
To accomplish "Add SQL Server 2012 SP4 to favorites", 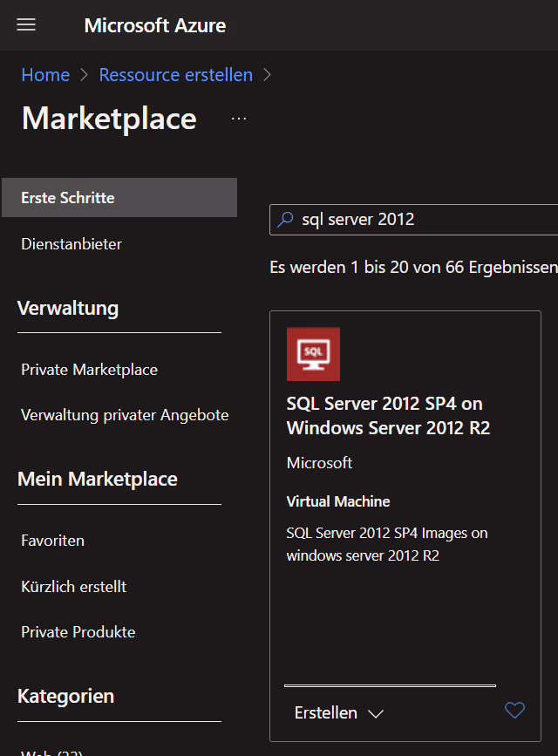I will 514,710.
